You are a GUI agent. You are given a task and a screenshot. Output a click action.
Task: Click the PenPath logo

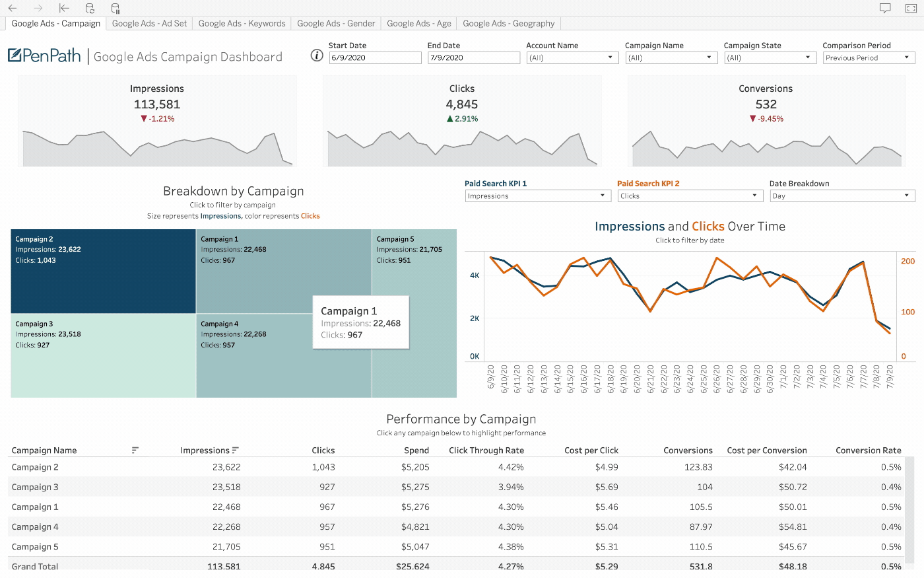click(x=43, y=55)
